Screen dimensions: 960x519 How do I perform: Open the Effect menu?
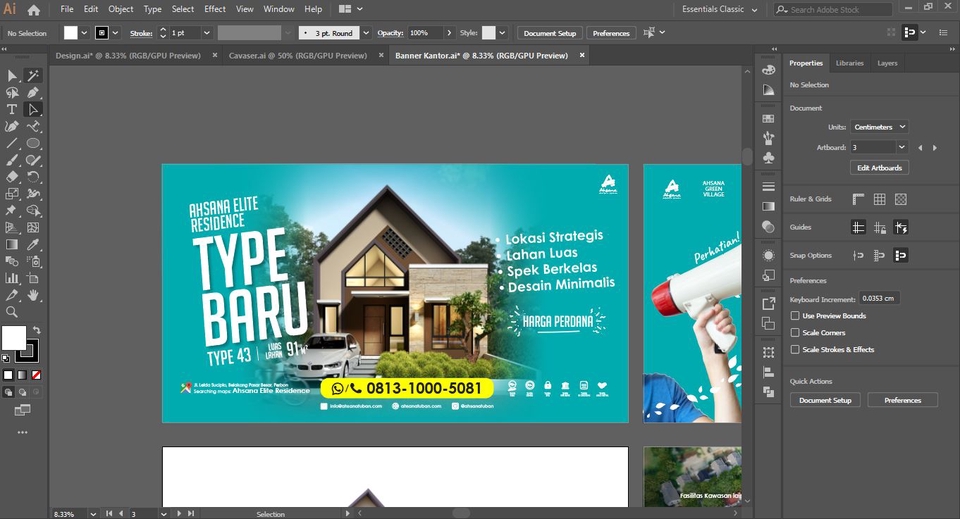click(215, 9)
